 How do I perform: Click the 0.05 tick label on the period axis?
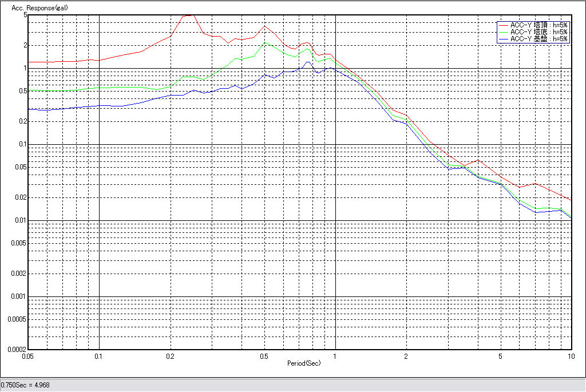[27, 356]
